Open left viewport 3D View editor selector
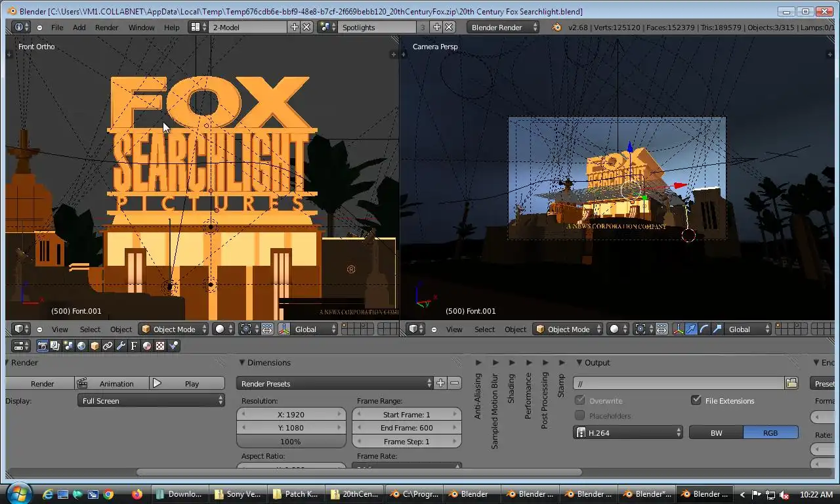840x504 pixels. (21, 329)
